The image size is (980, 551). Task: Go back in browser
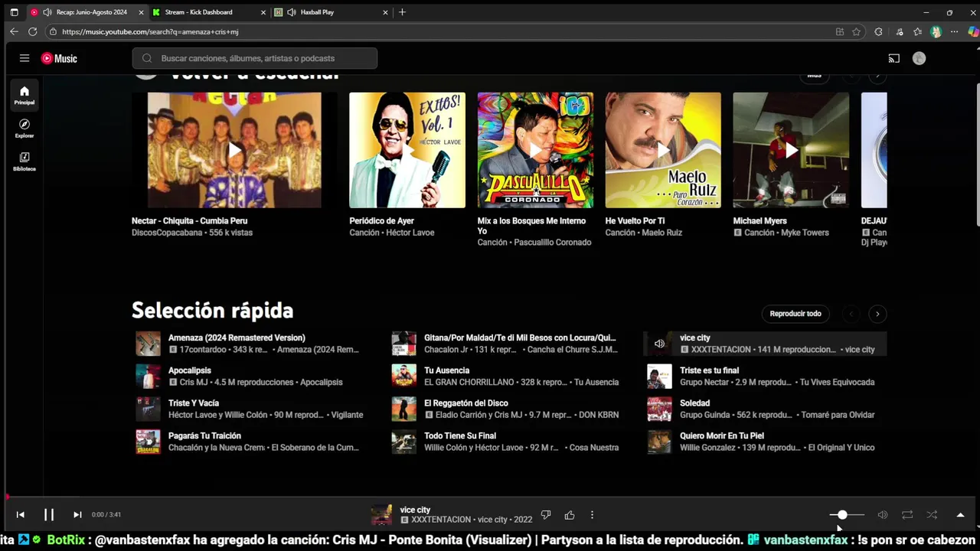coord(14,31)
